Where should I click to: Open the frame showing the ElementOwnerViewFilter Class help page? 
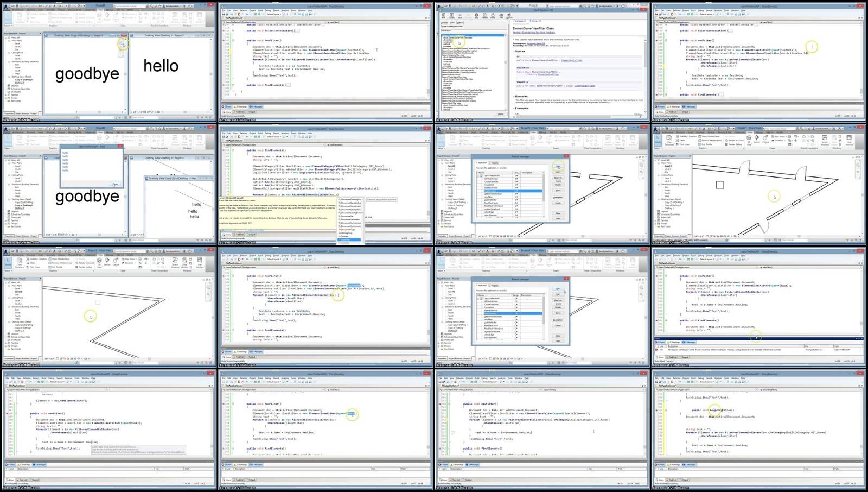(542, 61)
